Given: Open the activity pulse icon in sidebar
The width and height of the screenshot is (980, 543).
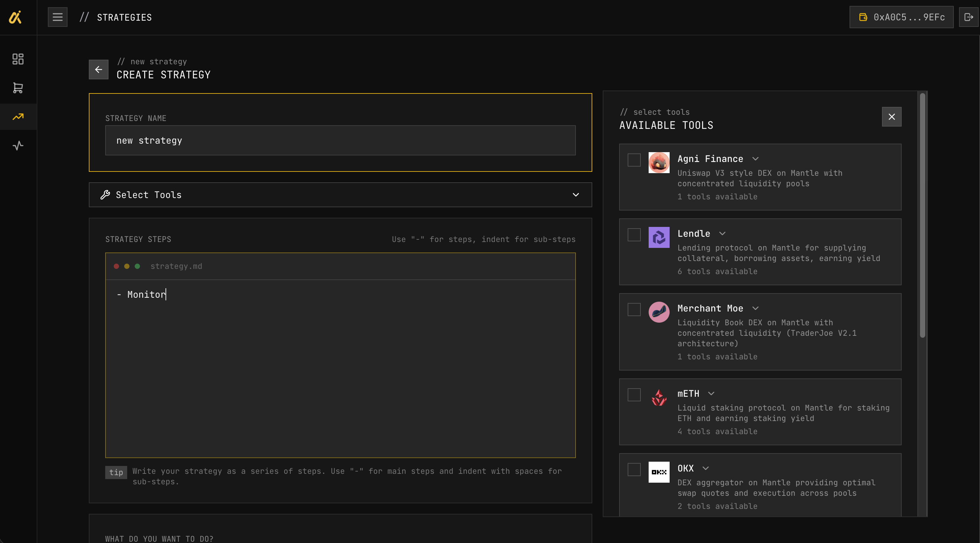Looking at the screenshot, I should point(18,145).
